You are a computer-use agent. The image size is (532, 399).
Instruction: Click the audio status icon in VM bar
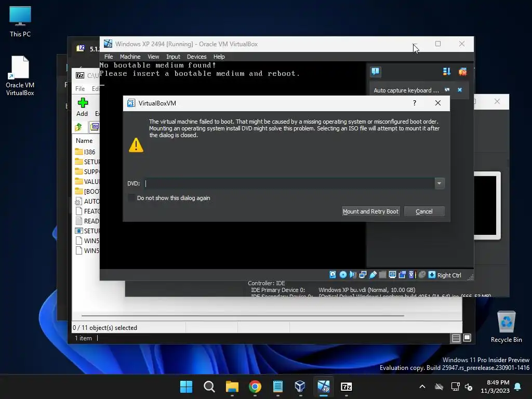[353, 274]
